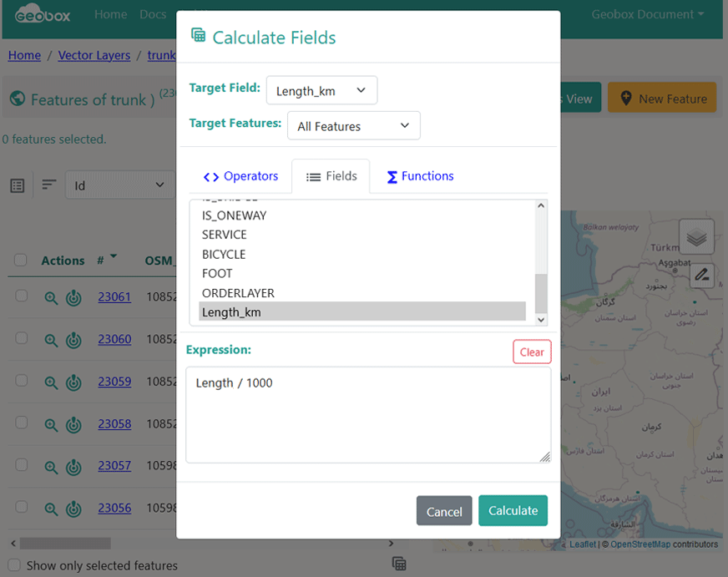Click the locate icon for feature 23059
The width and height of the screenshot is (728, 577).
73,382
